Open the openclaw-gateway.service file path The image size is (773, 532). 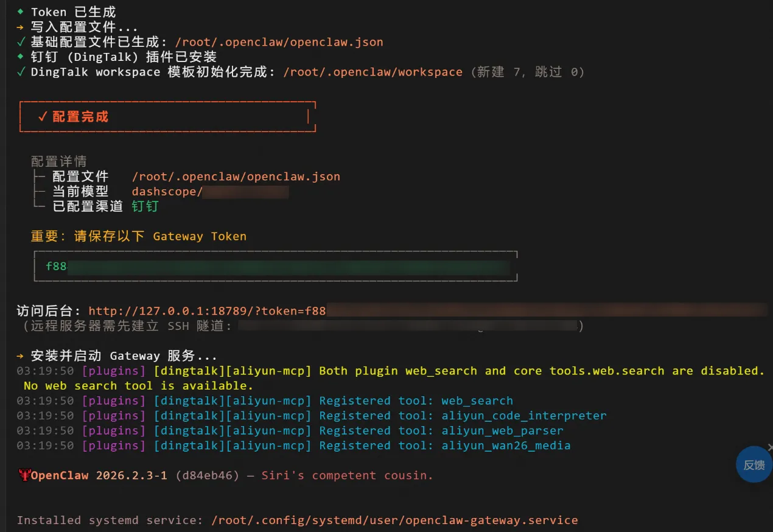click(x=394, y=520)
